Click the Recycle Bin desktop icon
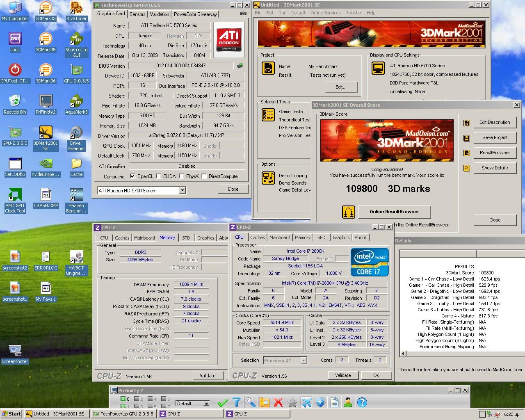Screen dimensions: 525x420 pyautogui.click(x=15, y=105)
